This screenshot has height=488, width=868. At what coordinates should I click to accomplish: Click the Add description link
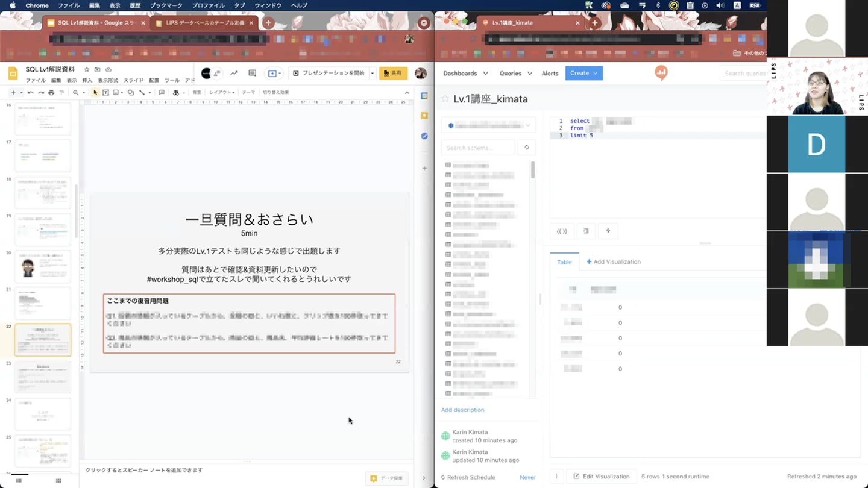pyautogui.click(x=462, y=410)
